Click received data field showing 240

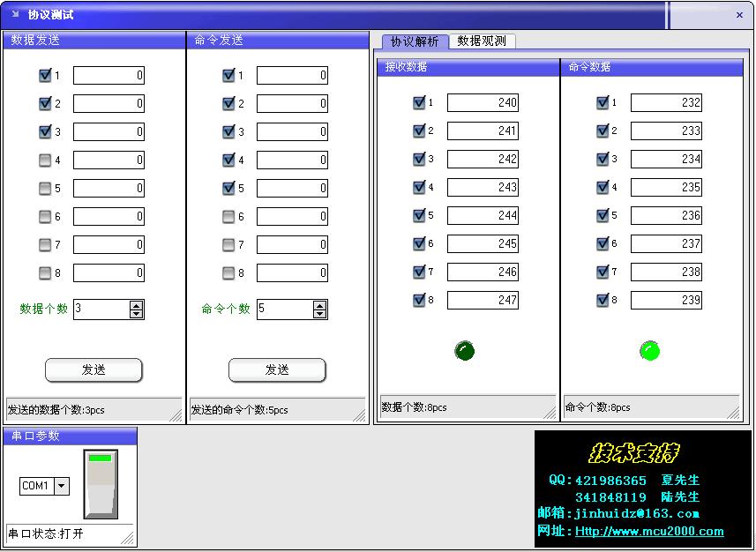click(x=483, y=102)
